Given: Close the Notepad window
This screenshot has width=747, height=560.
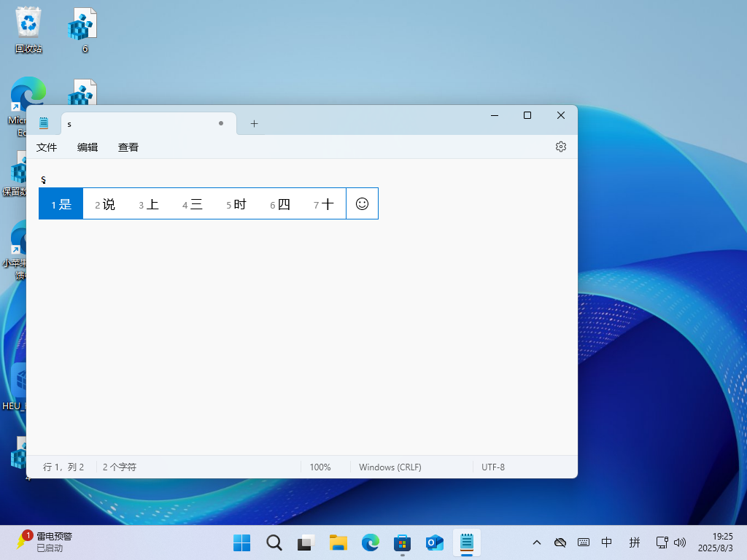Looking at the screenshot, I should [x=561, y=115].
